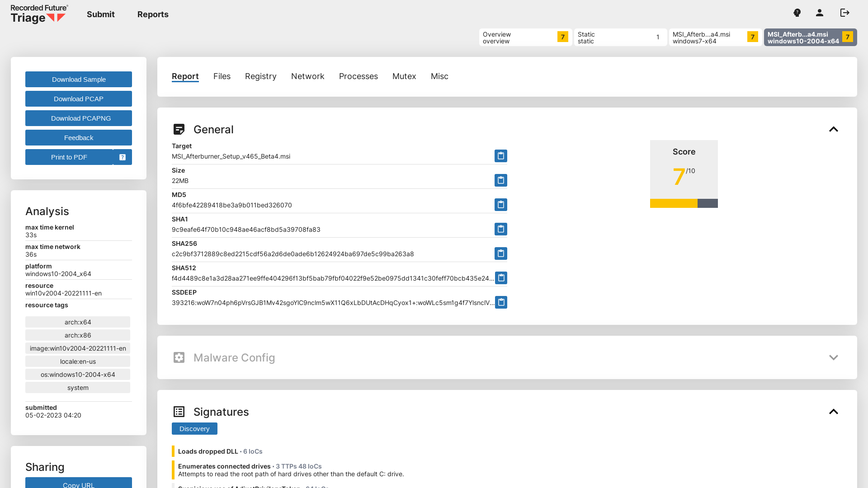The width and height of the screenshot is (868, 488).
Task: Collapse the General section
Action: (834, 129)
